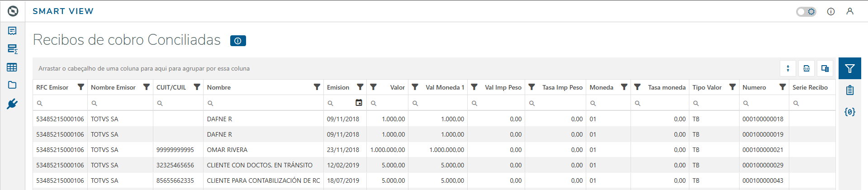This screenshot has height=190, width=868.
Task: Click the clipboard icon on right panel
Action: click(849, 90)
